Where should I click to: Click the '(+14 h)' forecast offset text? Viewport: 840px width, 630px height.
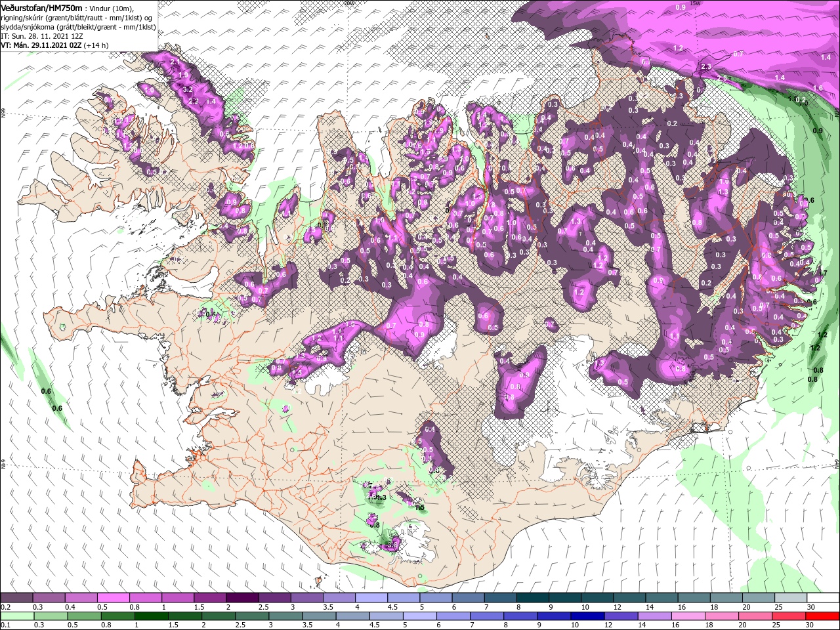pos(96,45)
